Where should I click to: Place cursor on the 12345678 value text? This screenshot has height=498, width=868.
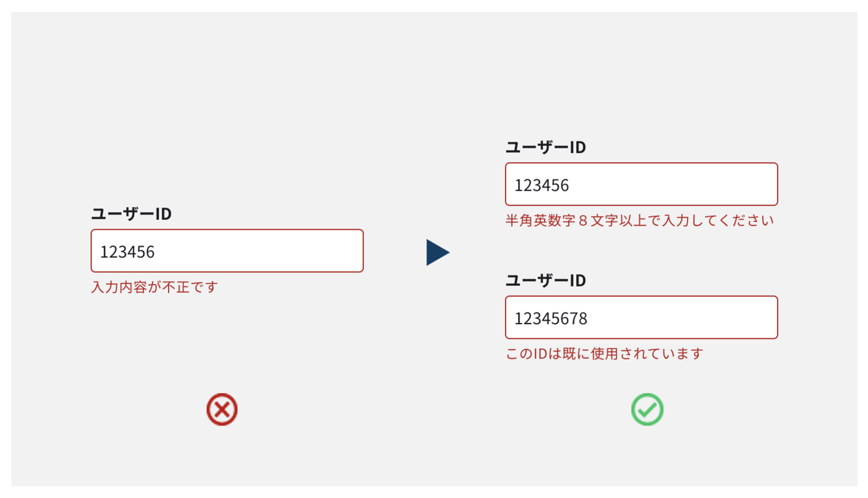tap(551, 318)
